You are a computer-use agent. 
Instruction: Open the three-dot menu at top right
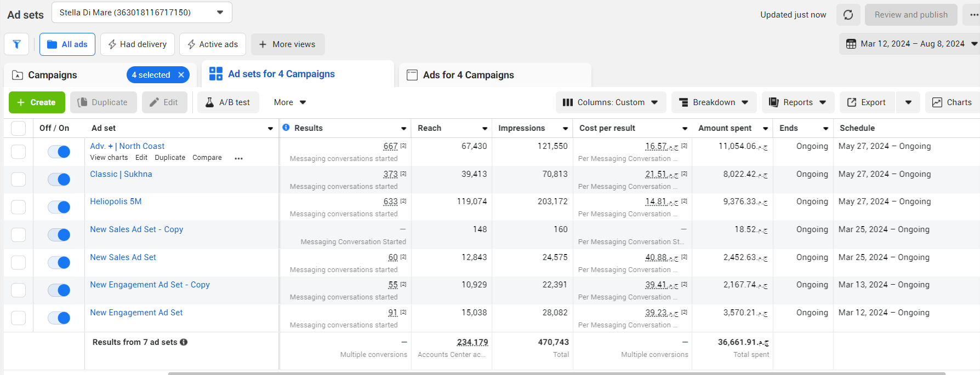973,15
